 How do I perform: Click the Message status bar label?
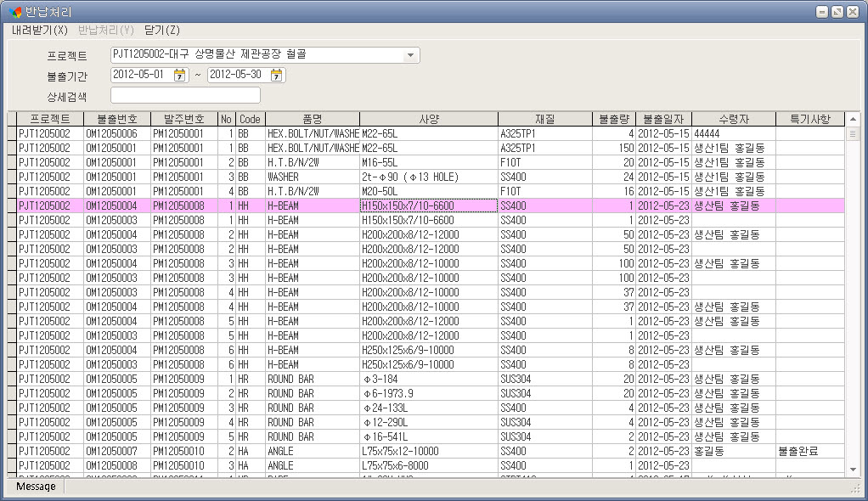[36, 487]
